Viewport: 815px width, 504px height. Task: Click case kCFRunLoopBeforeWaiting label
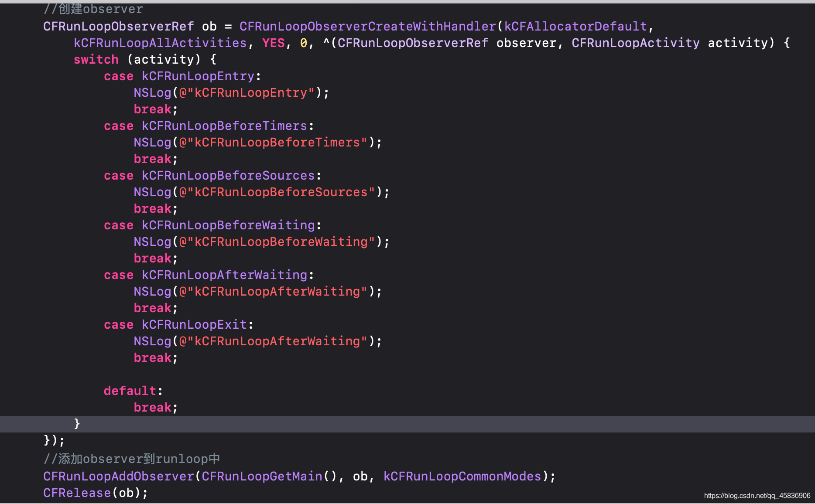click(x=212, y=225)
